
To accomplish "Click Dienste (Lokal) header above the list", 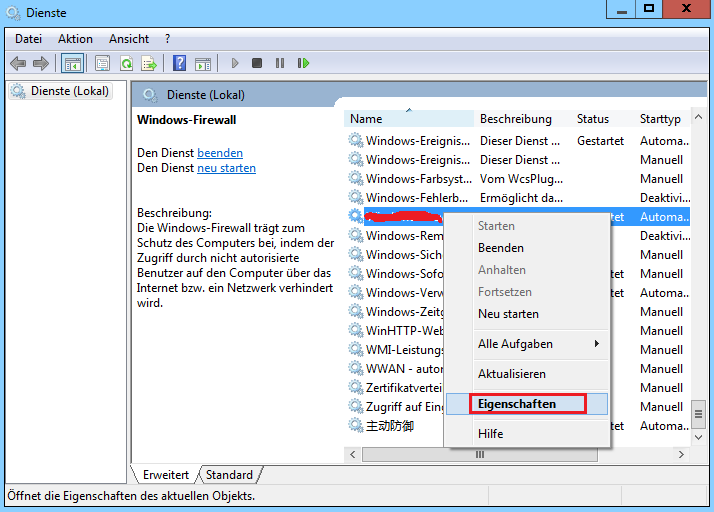I will 205,95.
